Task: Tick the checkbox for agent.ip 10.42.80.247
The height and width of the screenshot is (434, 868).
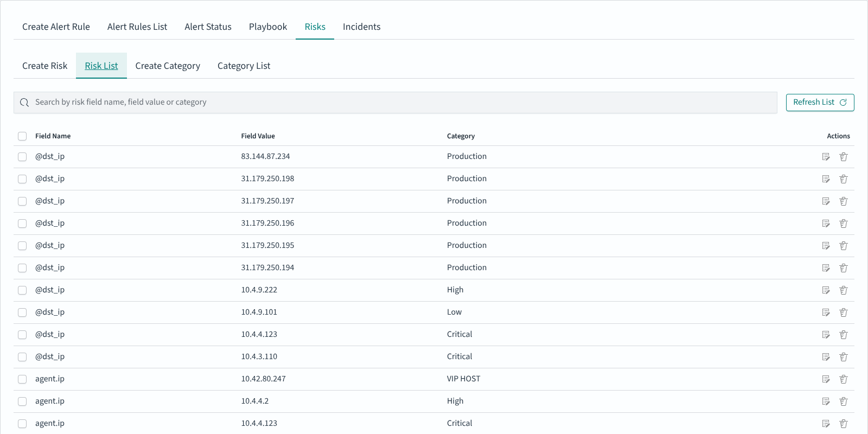Action: (22, 379)
